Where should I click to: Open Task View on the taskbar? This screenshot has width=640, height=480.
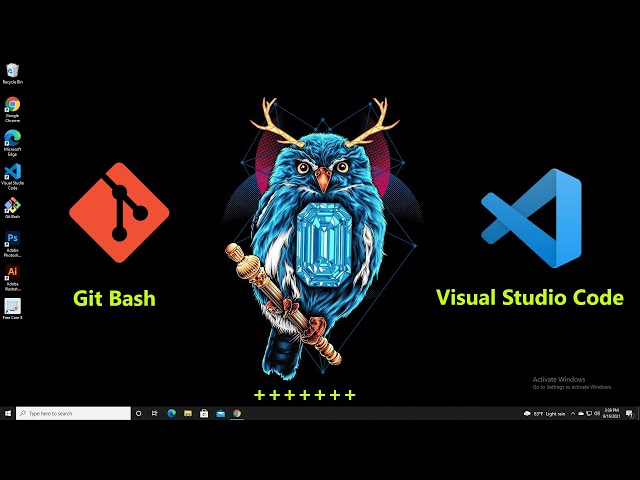(155, 413)
